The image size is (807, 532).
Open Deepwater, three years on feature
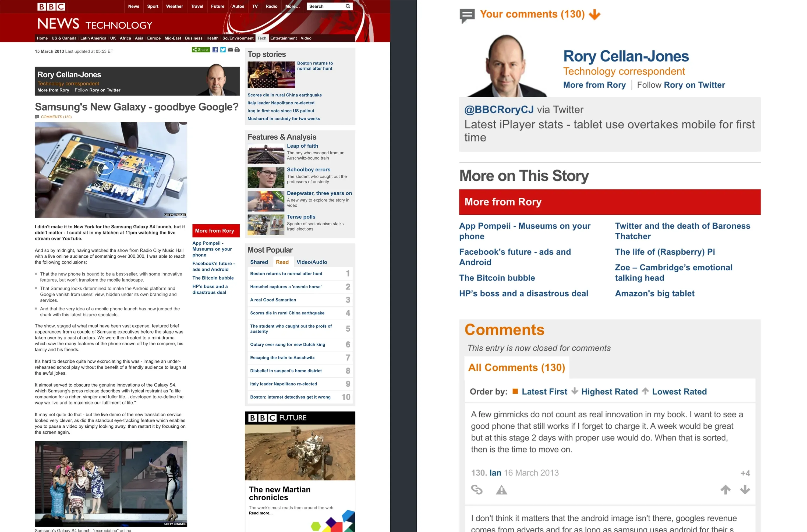click(x=319, y=193)
